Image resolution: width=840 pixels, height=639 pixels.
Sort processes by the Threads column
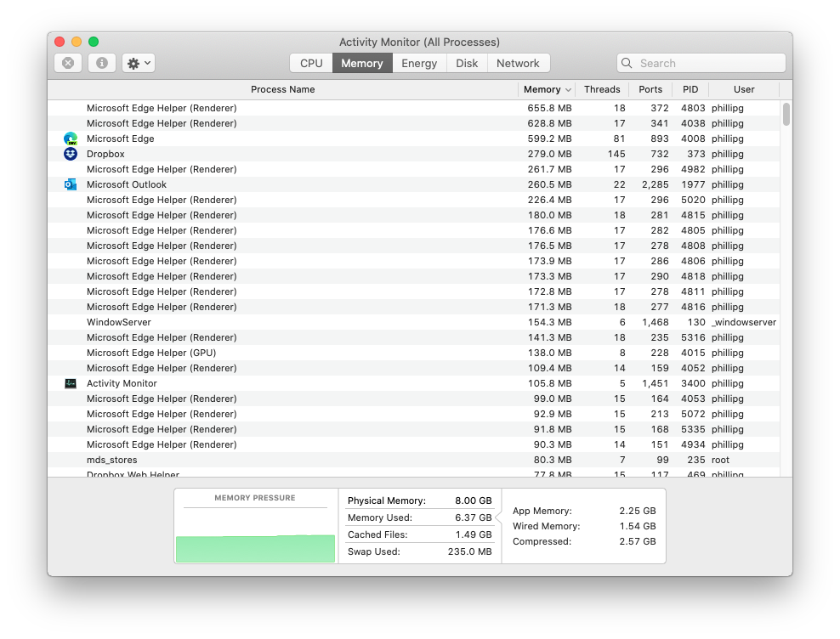coord(602,89)
